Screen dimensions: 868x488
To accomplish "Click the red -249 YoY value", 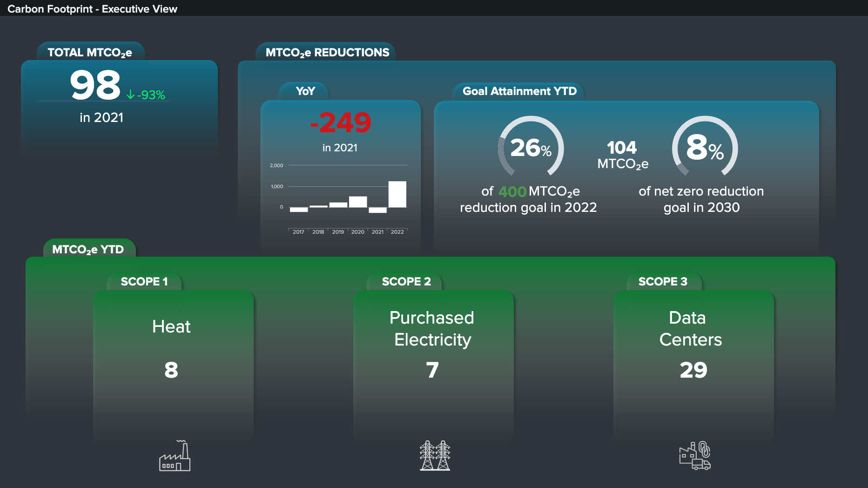I will coord(340,122).
